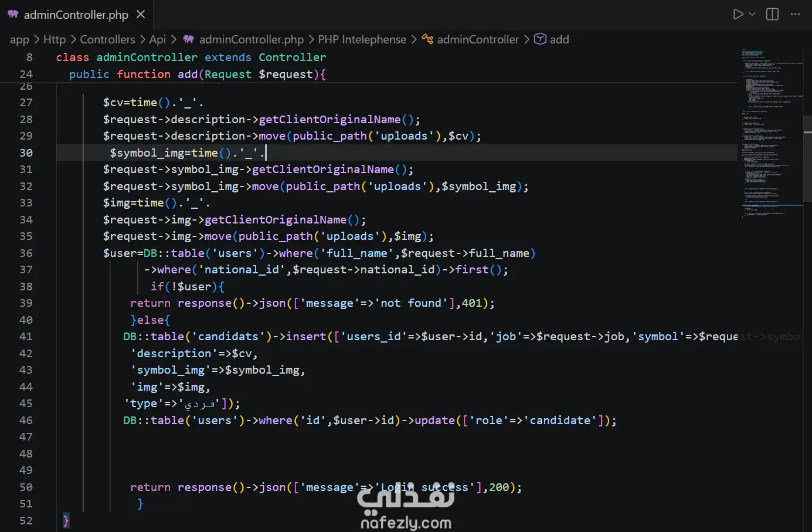Viewport: 812px width, 532px height.
Task: Click line number 24 in the gutter
Action: click(26, 74)
